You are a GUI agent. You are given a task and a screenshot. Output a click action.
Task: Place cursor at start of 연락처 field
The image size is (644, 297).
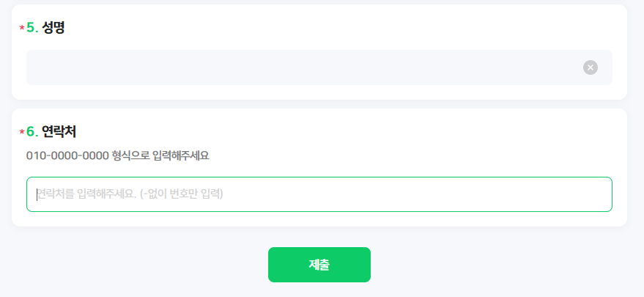coord(38,194)
